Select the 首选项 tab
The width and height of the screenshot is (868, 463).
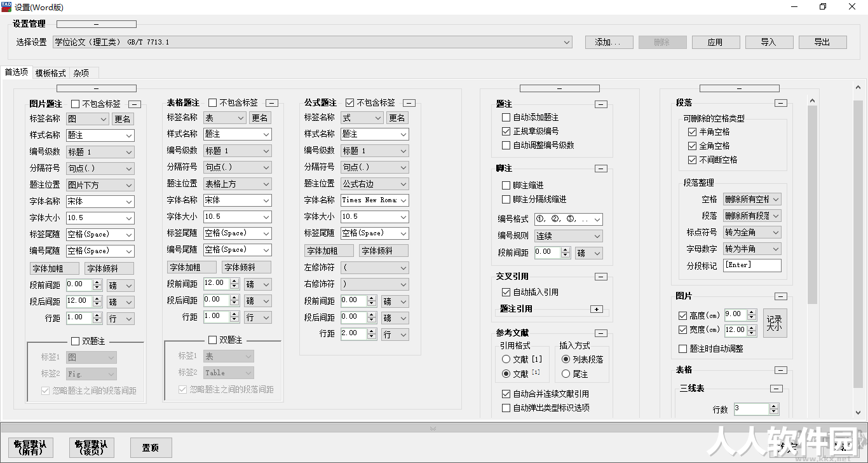17,73
